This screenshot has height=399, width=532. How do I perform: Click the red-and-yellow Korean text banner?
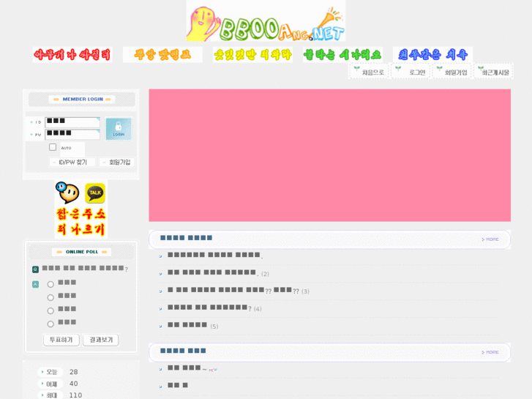[80, 222]
